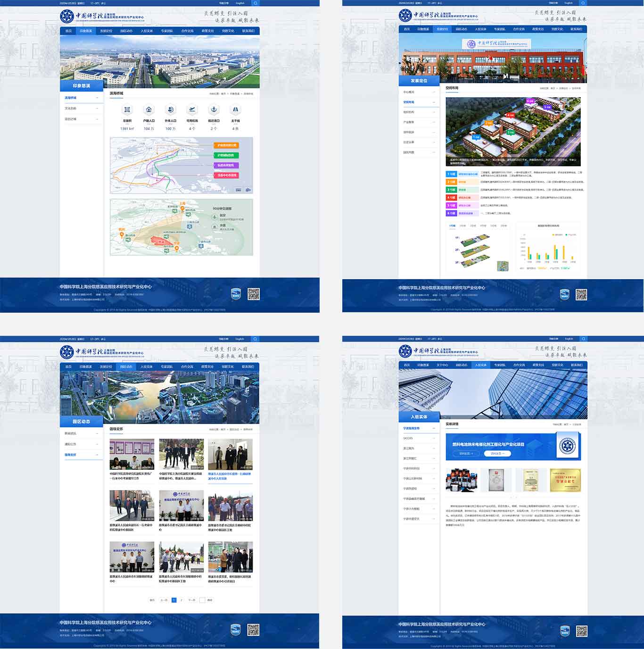Screen dimensions: 644x649
Task: Expand arrow beside 通知公告 in sidebar
Action: pyautogui.click(x=97, y=444)
